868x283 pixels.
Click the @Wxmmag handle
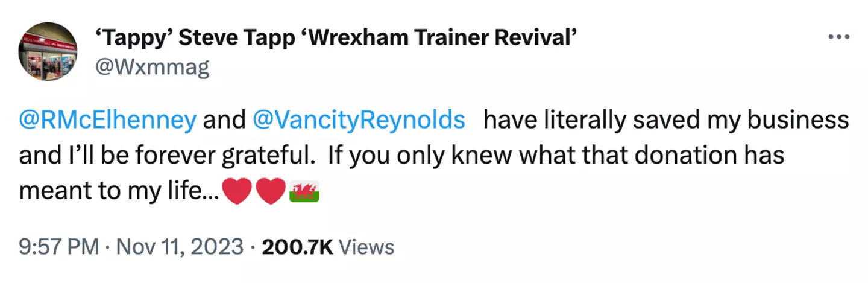152,68
